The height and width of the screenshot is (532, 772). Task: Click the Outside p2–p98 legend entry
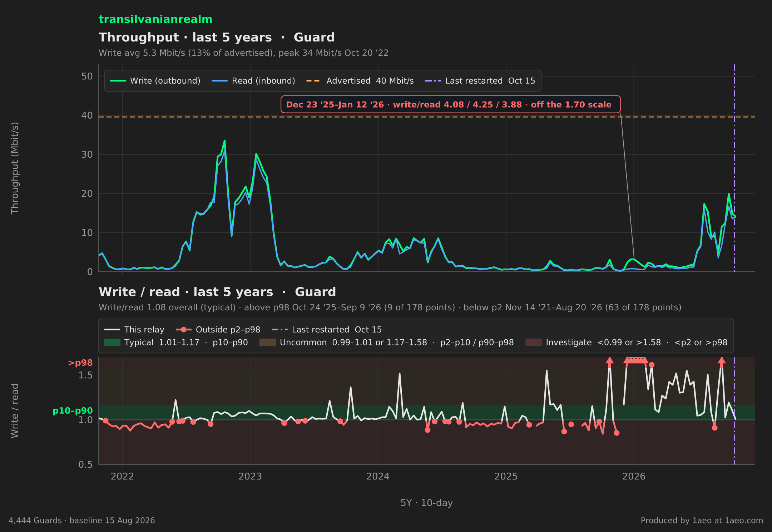pos(218,330)
